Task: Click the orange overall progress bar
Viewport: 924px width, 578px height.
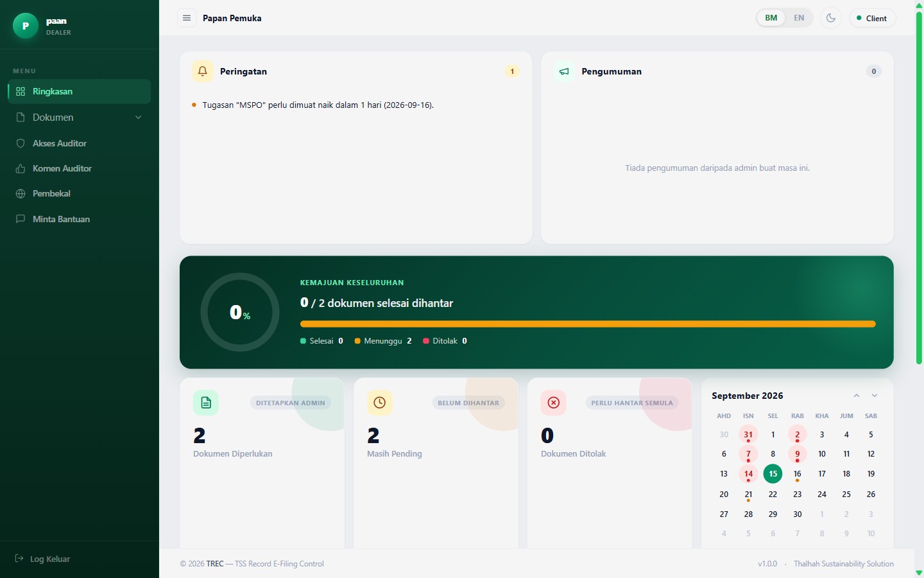Action: (588, 324)
